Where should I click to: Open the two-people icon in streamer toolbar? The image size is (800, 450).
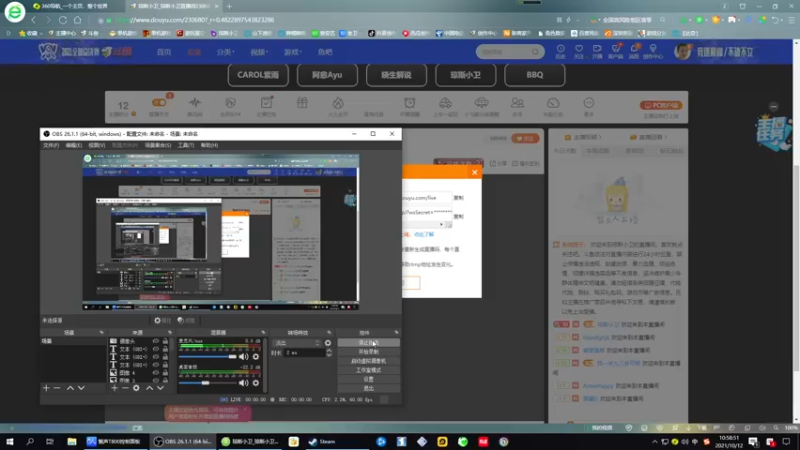coord(517,103)
